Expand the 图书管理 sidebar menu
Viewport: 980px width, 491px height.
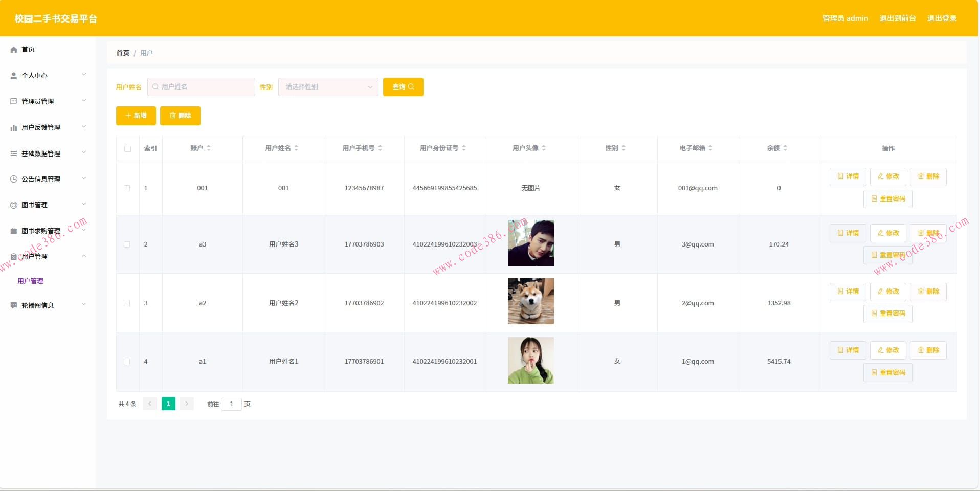48,205
